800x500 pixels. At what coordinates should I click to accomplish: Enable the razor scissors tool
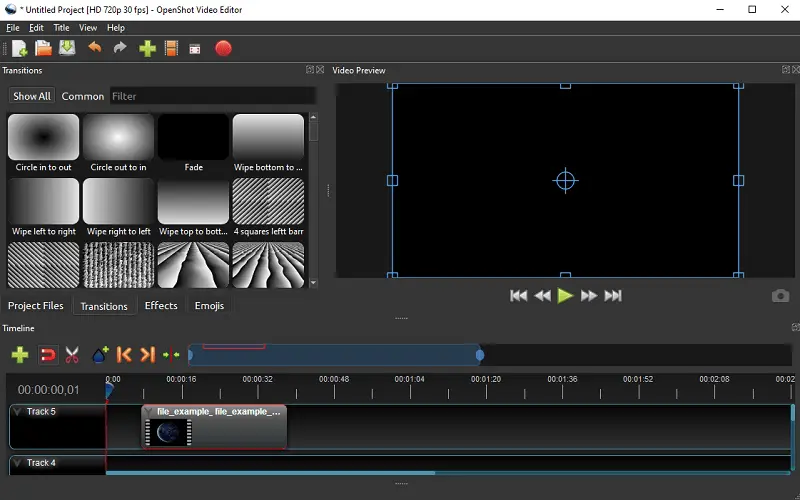72,355
